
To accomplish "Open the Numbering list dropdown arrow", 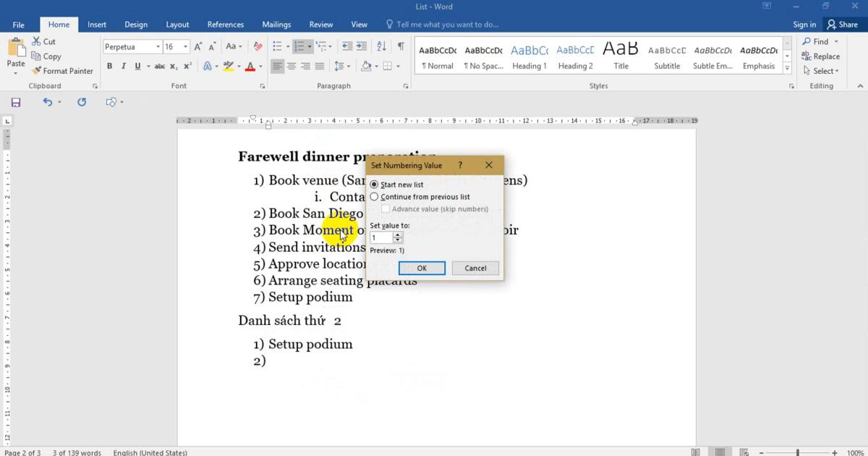I will pos(310,47).
